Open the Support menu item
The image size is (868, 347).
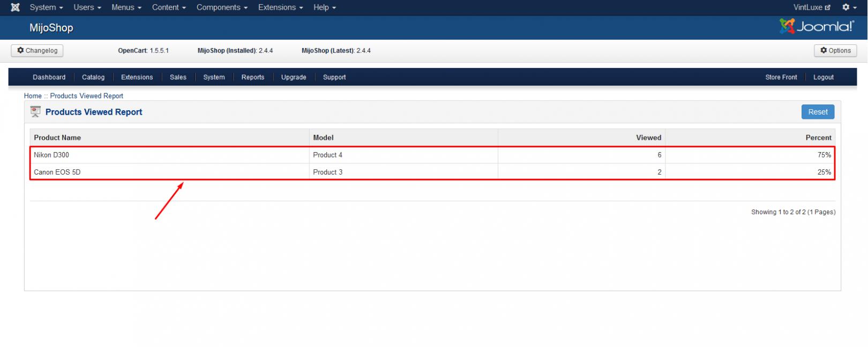[x=334, y=77]
